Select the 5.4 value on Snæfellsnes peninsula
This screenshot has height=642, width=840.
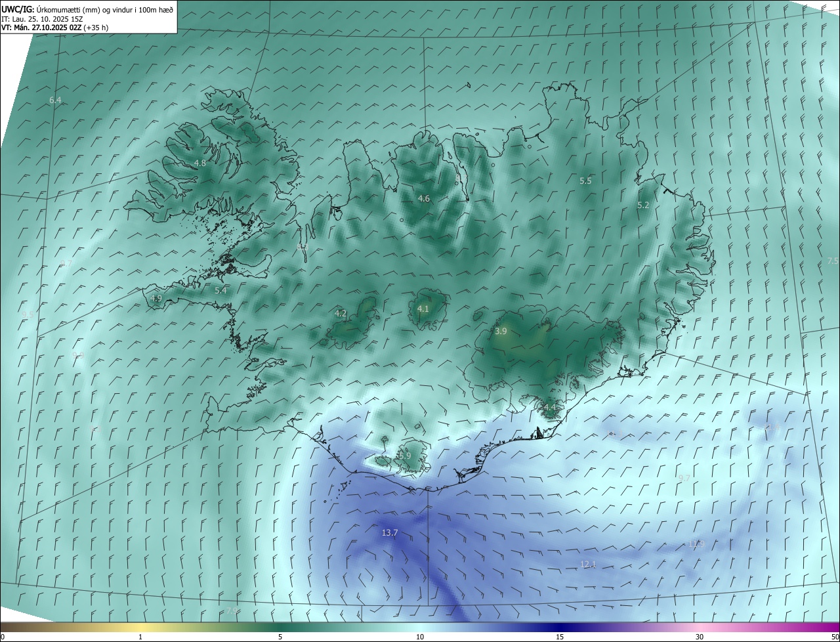(220, 291)
